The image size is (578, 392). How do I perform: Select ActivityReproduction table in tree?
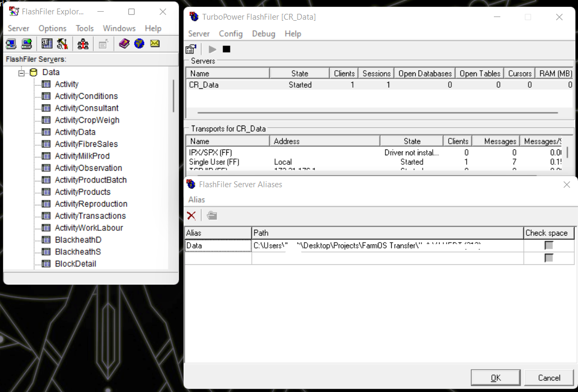(x=91, y=204)
